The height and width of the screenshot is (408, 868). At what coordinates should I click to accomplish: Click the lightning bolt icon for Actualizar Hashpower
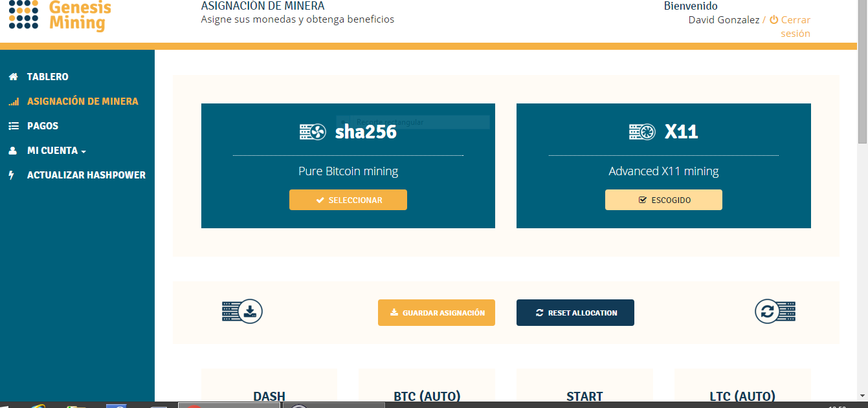coord(12,175)
